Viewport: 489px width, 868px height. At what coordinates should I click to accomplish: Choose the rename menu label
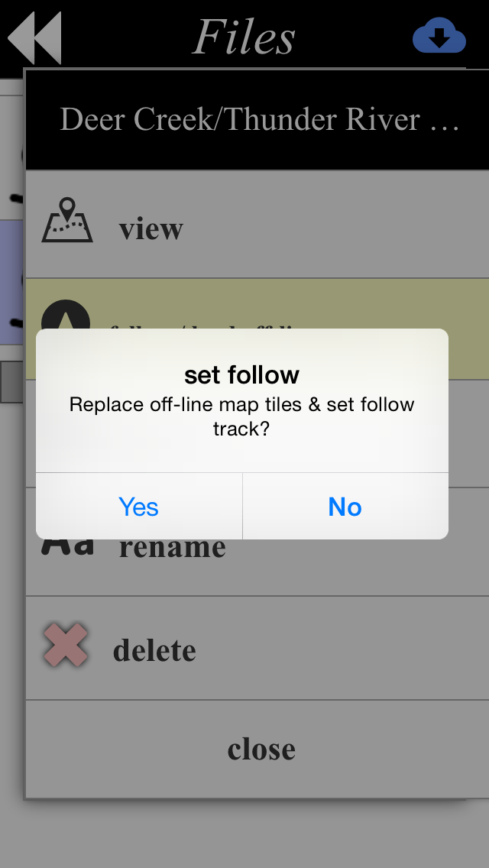(x=172, y=547)
